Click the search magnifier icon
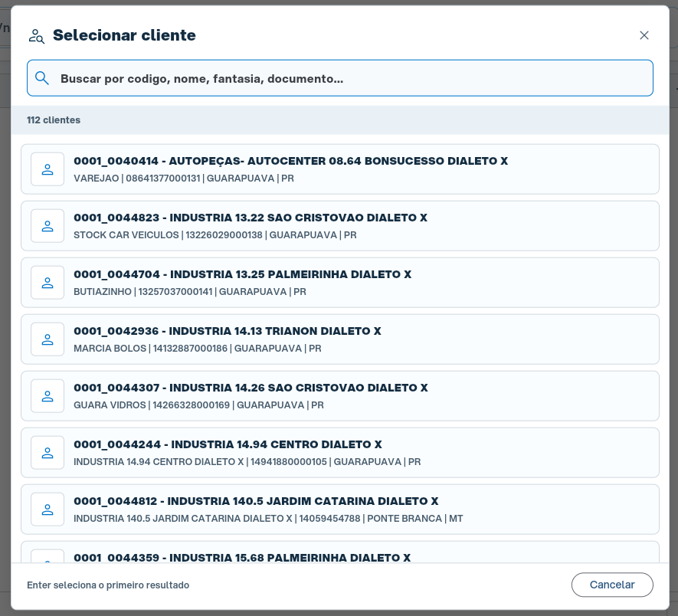 click(x=42, y=78)
